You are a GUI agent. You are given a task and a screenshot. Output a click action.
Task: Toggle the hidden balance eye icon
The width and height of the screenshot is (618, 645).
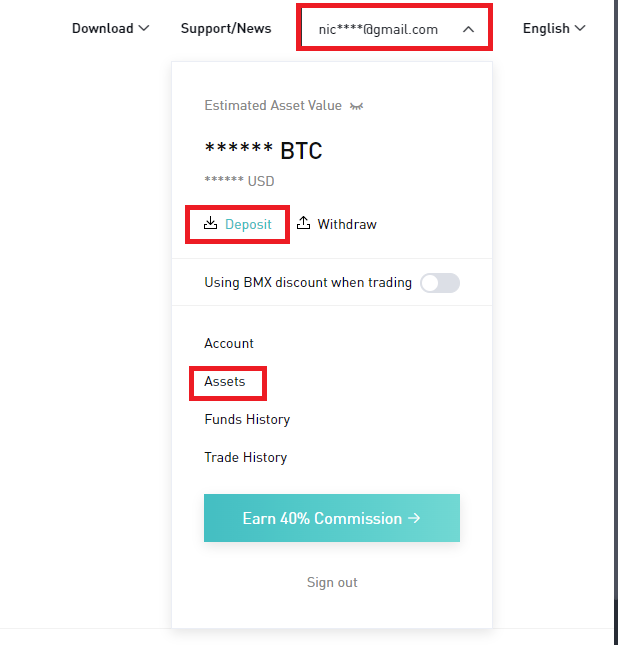click(x=356, y=106)
